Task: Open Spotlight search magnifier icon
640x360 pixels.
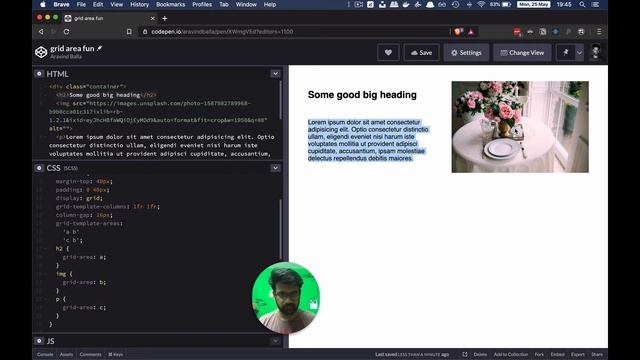Action: [582, 4]
